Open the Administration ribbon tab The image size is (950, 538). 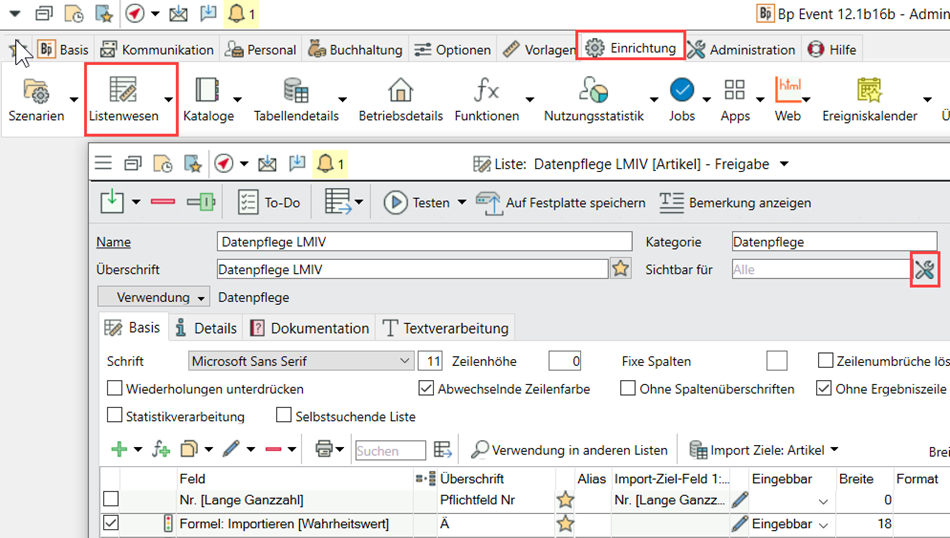(741, 49)
